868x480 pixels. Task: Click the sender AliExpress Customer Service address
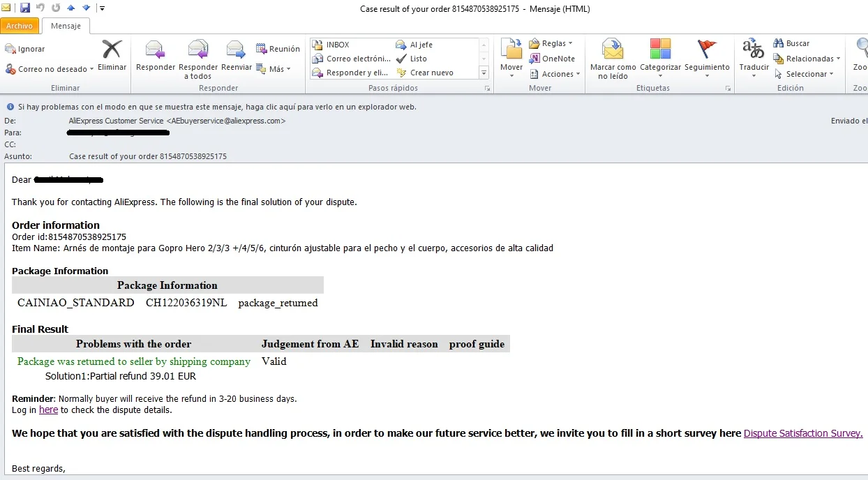177,121
